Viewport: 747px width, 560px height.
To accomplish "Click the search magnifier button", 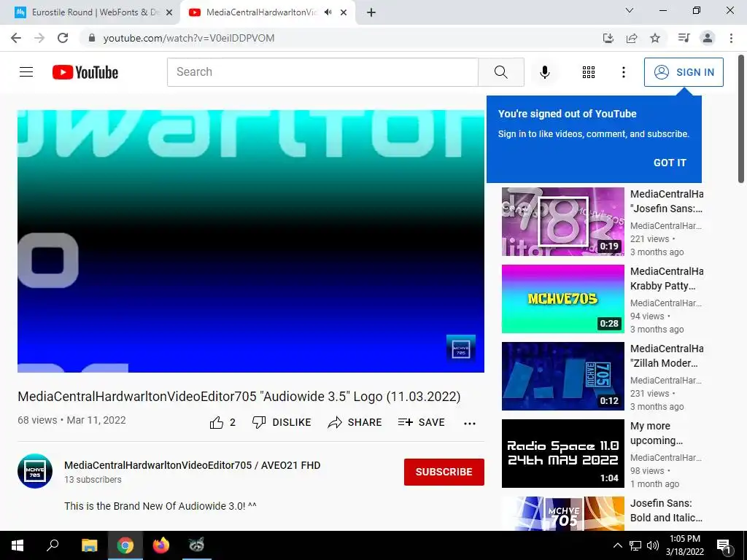I will click(500, 72).
